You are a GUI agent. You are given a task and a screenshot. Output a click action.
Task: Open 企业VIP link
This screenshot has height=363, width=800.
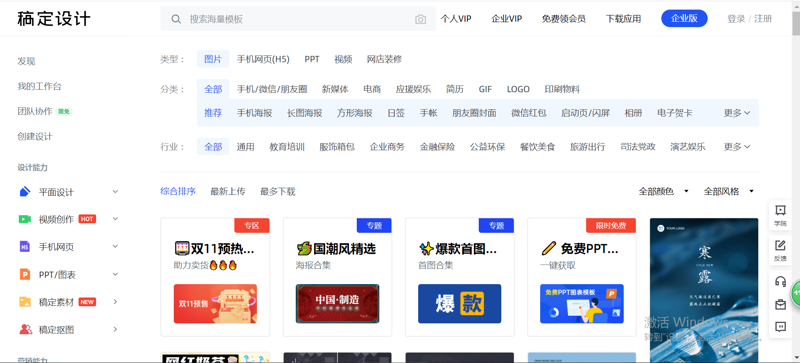click(x=507, y=19)
